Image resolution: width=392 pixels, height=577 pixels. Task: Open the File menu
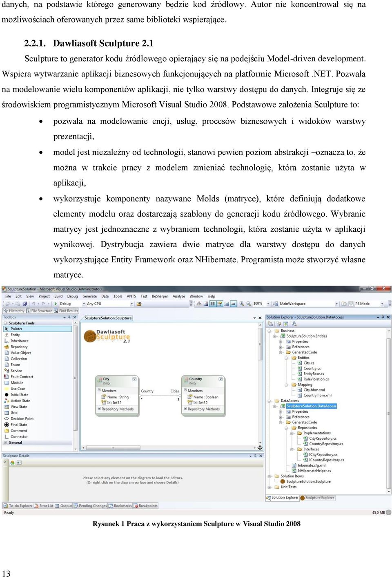8,296
